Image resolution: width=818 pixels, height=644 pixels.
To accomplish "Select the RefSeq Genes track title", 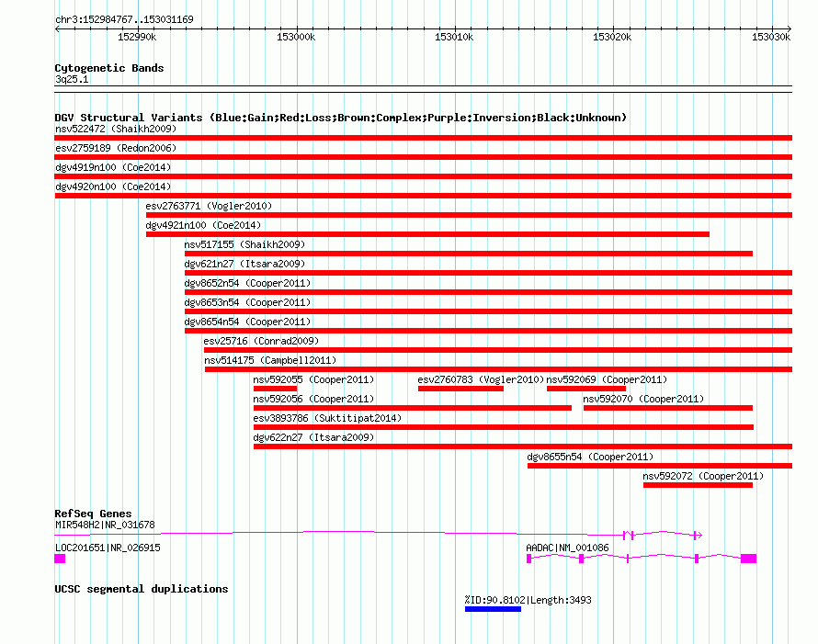I will [x=93, y=514].
